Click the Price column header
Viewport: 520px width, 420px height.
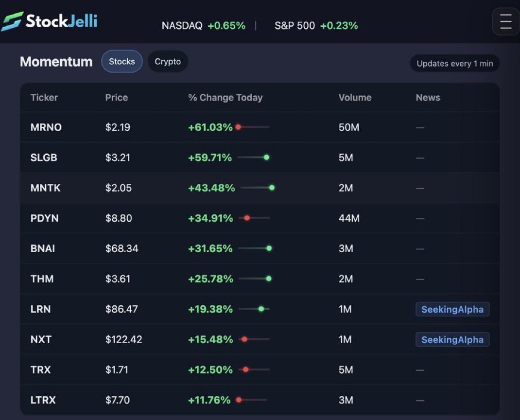tap(116, 97)
